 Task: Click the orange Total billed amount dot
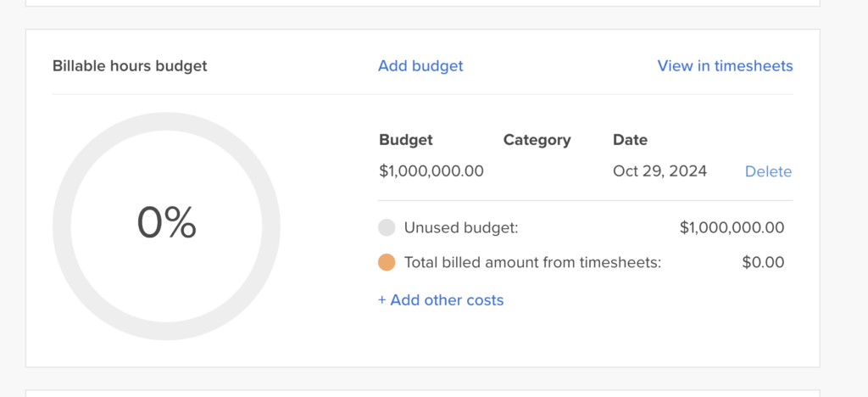[x=387, y=262]
